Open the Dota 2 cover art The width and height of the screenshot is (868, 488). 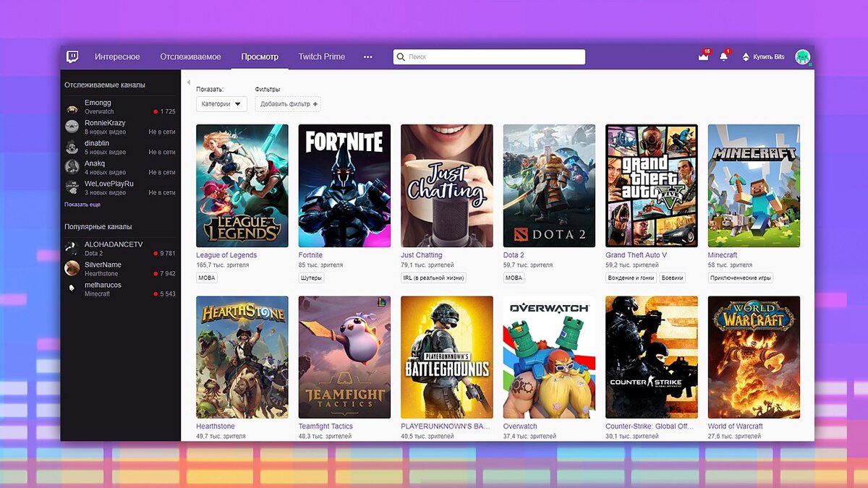550,186
